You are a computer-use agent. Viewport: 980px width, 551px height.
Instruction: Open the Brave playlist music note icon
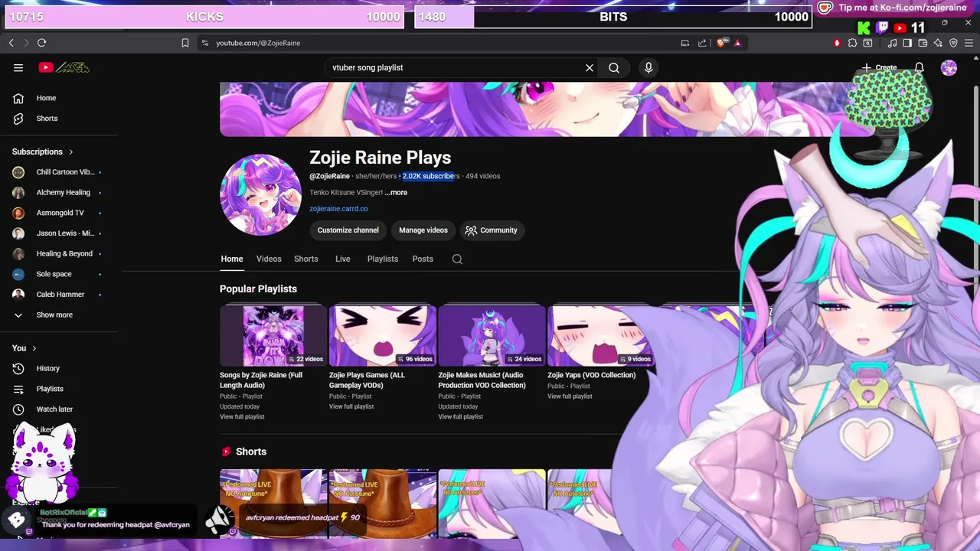click(892, 43)
